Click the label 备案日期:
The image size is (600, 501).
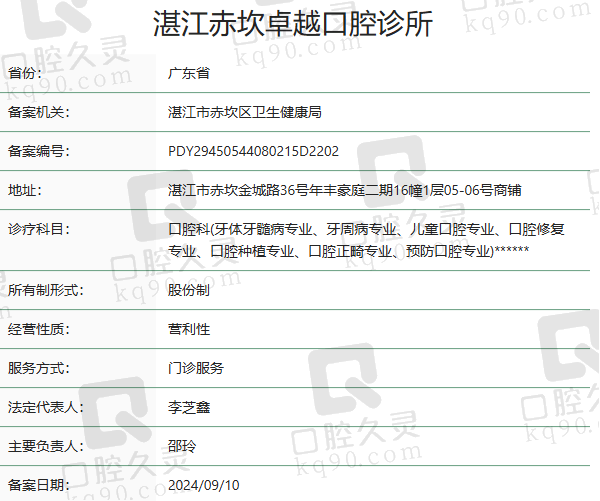(x=39, y=485)
